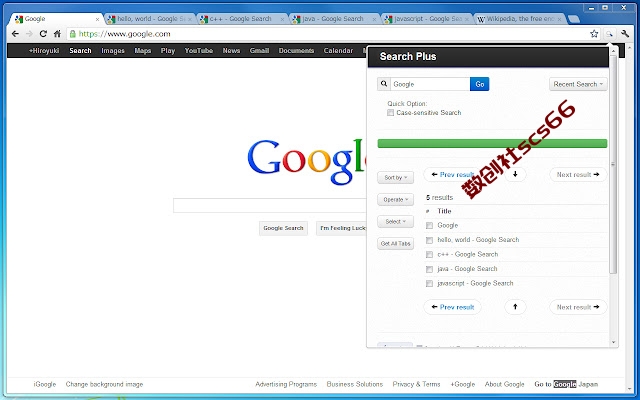This screenshot has height=400, width=640.
Task: Switch to the hello, world - Google Search tab
Action: click(x=149, y=19)
